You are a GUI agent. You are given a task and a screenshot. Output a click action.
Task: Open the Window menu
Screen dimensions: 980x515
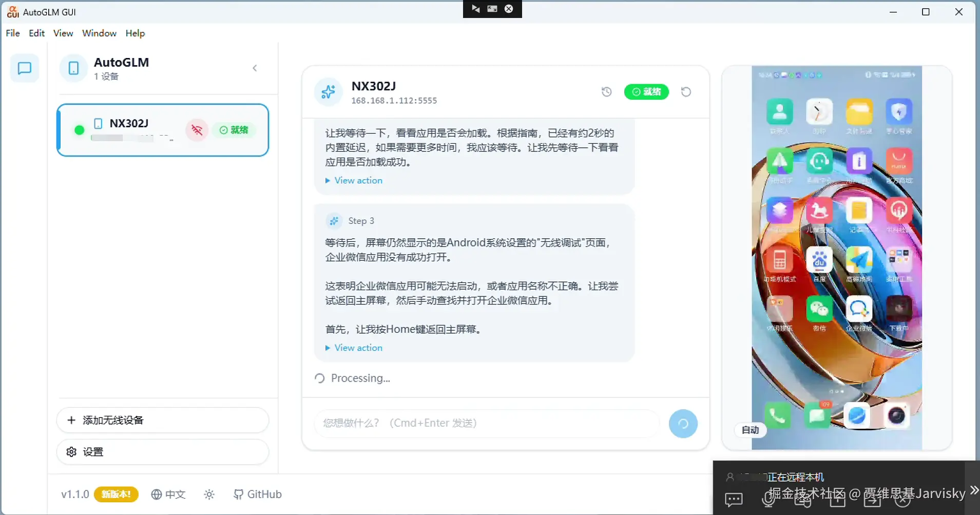[x=99, y=33]
